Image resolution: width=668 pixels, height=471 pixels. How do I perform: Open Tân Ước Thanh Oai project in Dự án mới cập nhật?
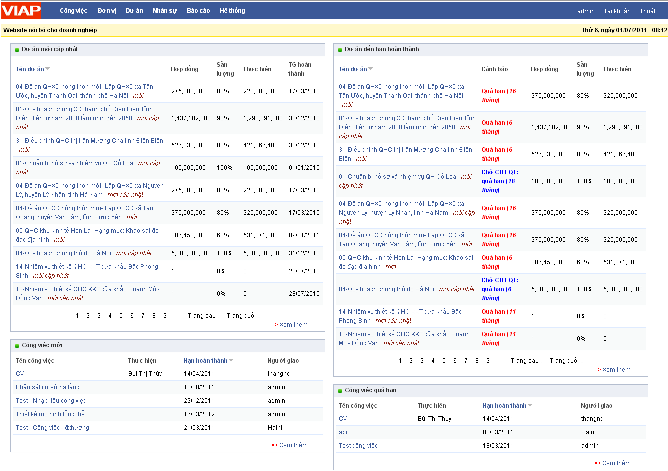84,91
